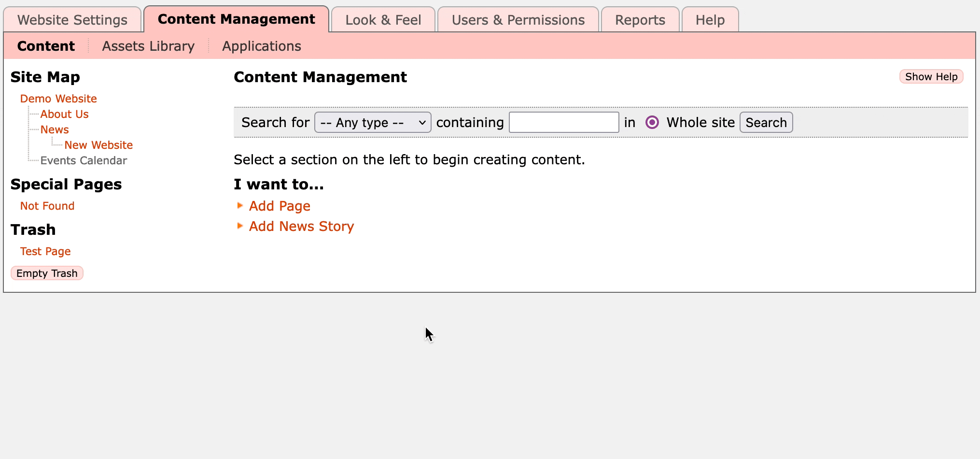
Task: Click the Search button
Action: (x=766, y=122)
